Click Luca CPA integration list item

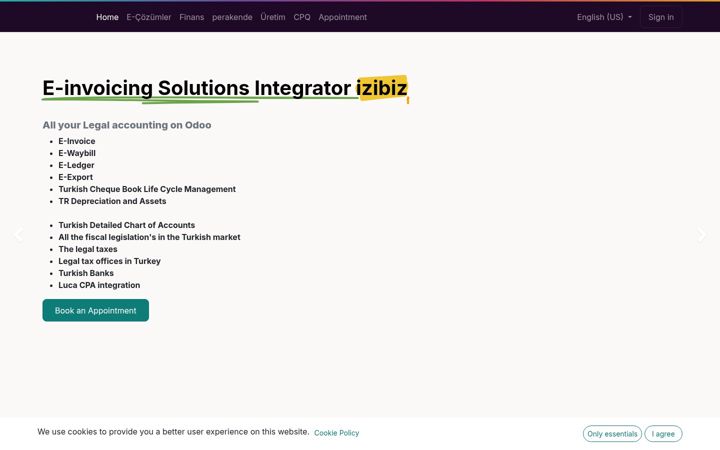click(x=99, y=285)
